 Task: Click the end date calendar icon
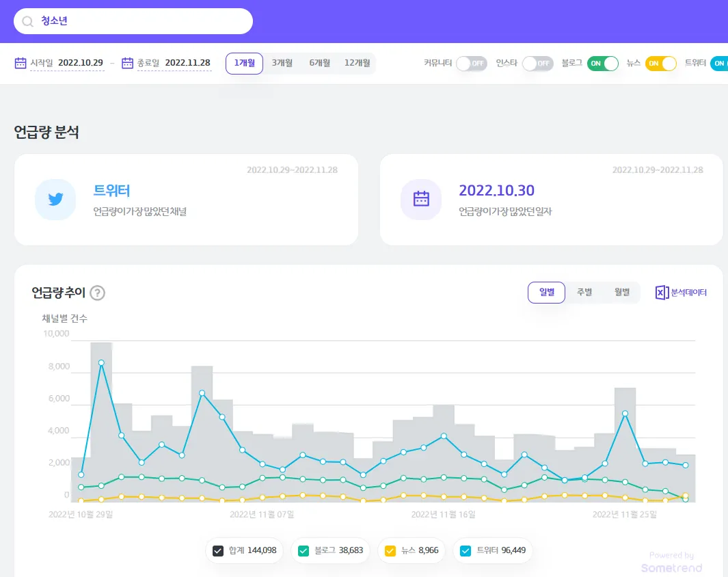(x=127, y=63)
